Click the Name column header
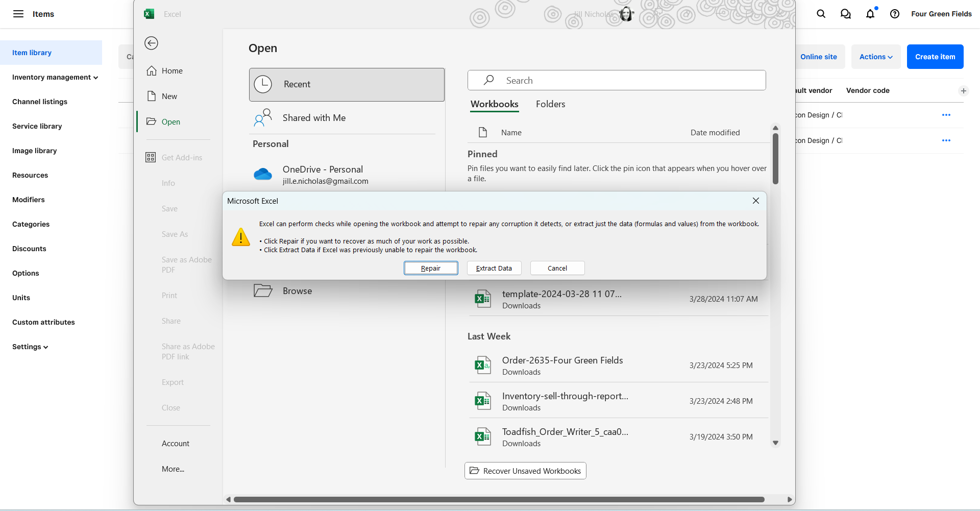 511,133
